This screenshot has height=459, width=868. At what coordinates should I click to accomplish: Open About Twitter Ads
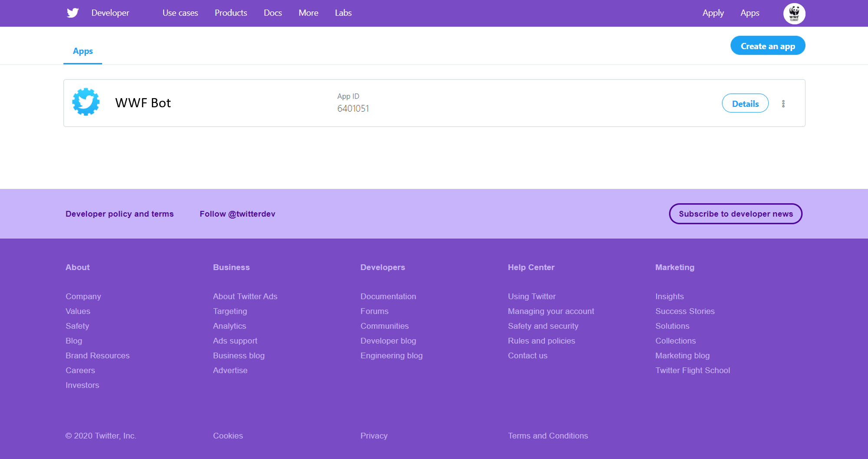(x=245, y=297)
